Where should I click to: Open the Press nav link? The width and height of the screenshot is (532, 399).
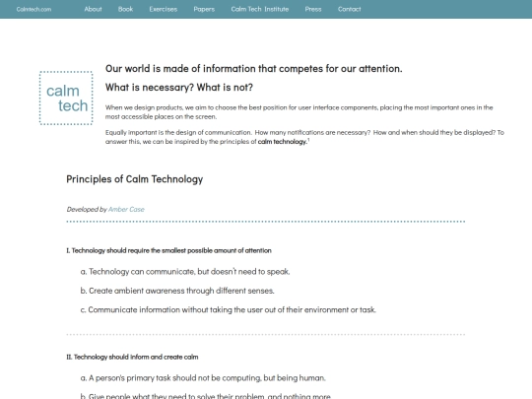313,9
